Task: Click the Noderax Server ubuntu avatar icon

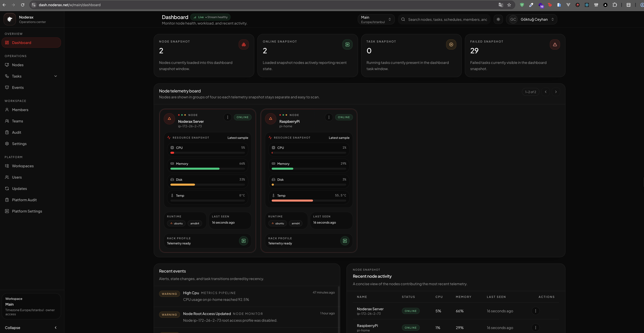Action: (x=169, y=119)
